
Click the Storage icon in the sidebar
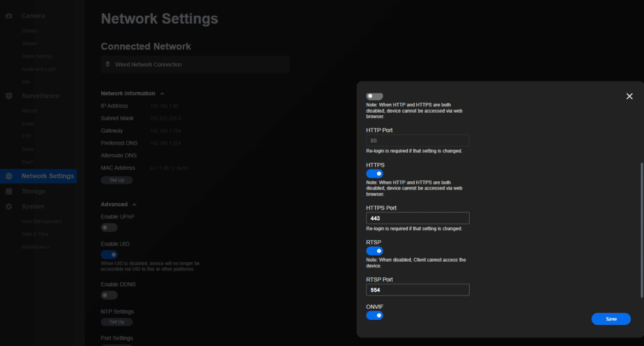pos(9,191)
